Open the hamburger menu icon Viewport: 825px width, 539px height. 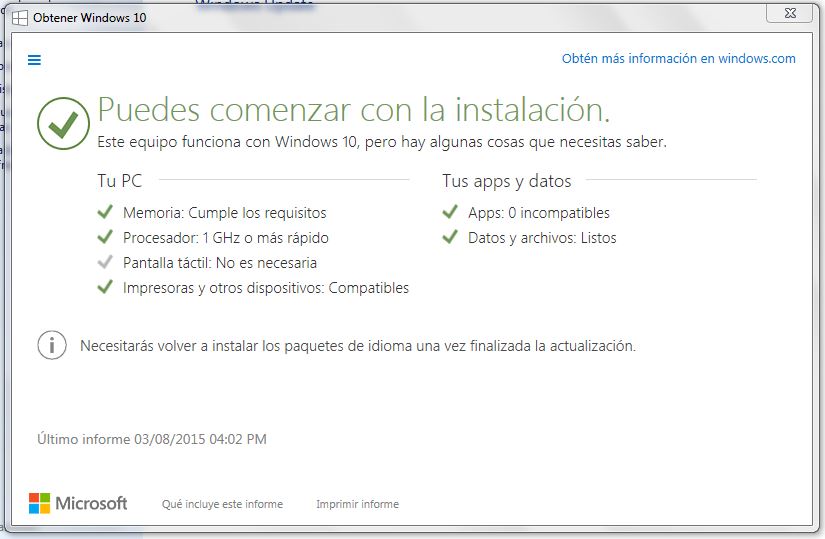click(x=34, y=60)
